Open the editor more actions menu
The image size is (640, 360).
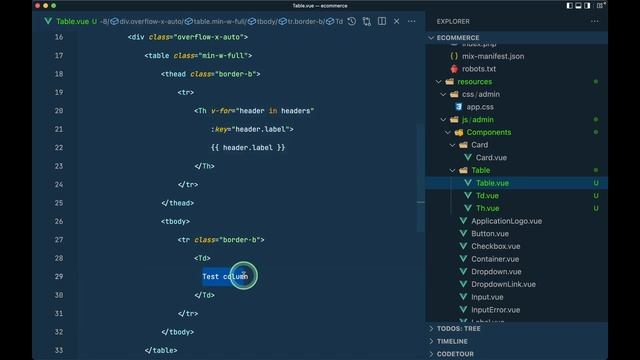pos(411,21)
